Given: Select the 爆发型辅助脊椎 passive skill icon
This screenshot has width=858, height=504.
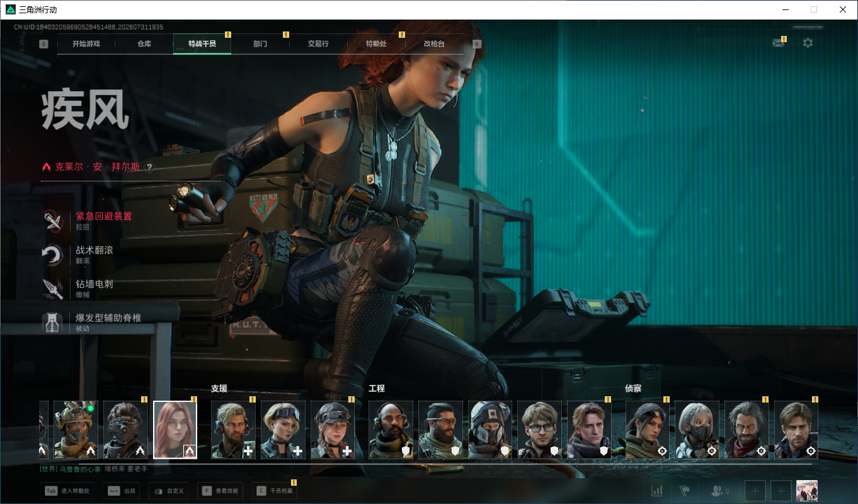Looking at the screenshot, I should (52, 322).
